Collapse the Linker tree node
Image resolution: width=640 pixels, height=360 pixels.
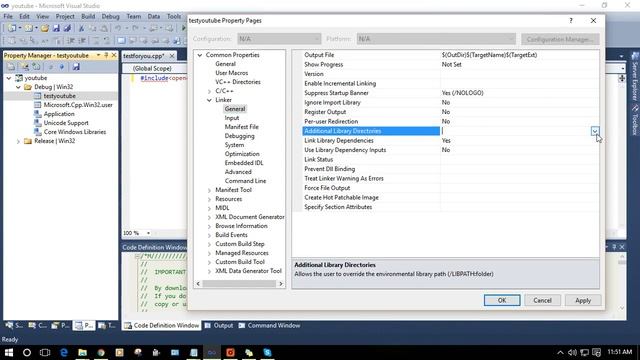209,100
